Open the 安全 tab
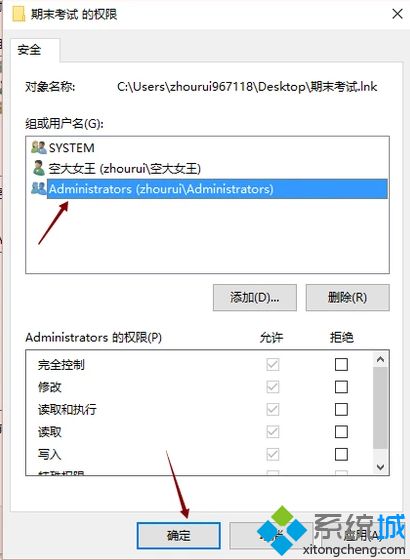Image resolution: width=410 pixels, height=560 pixels. [30, 50]
